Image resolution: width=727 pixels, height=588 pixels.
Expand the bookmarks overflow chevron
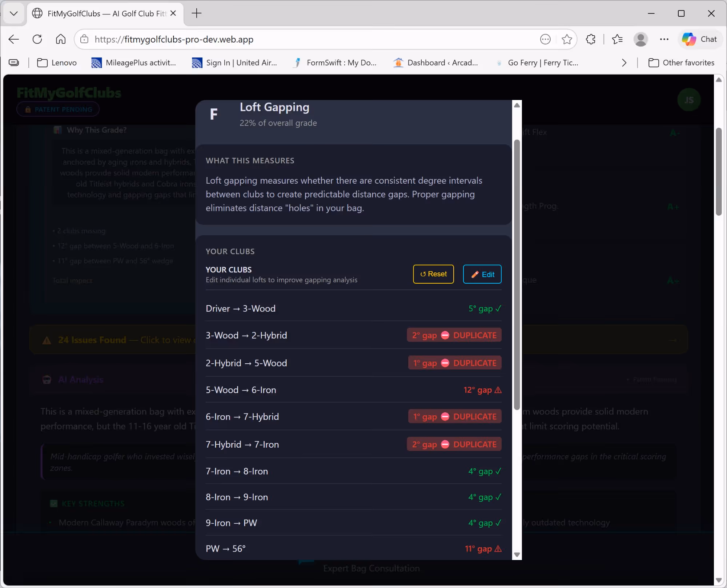coord(624,63)
